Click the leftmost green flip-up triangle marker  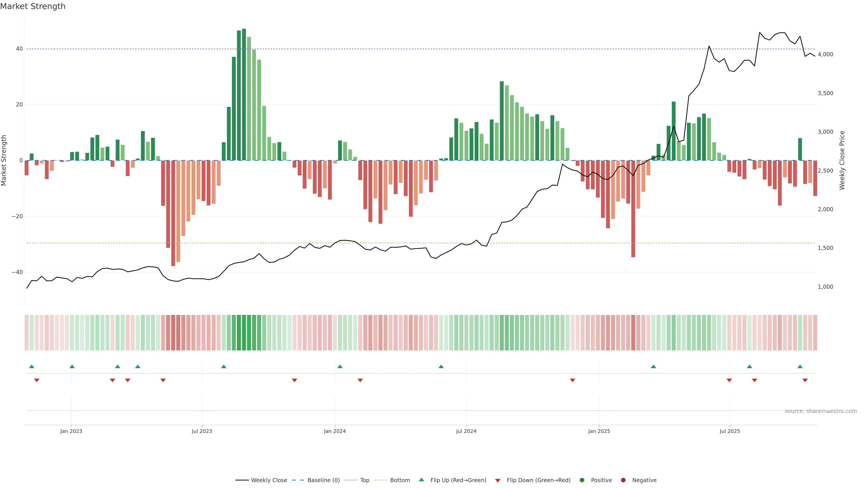pyautogui.click(x=32, y=366)
